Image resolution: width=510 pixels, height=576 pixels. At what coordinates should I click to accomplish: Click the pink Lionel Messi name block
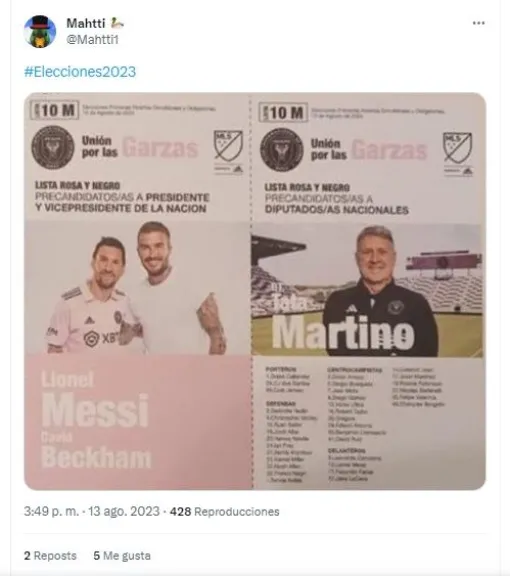[x=138, y=422]
